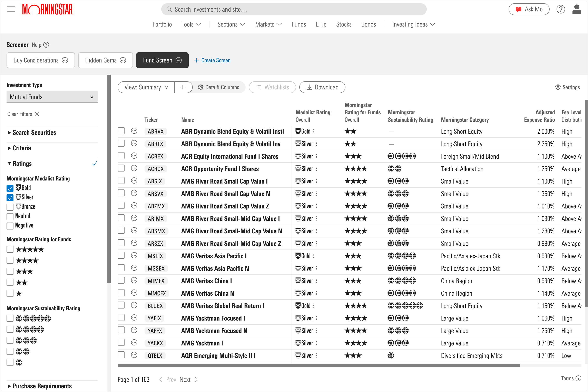Click the filter sidebar vertical scrollbar
The height and width of the screenshot is (392, 588).
(109, 179)
